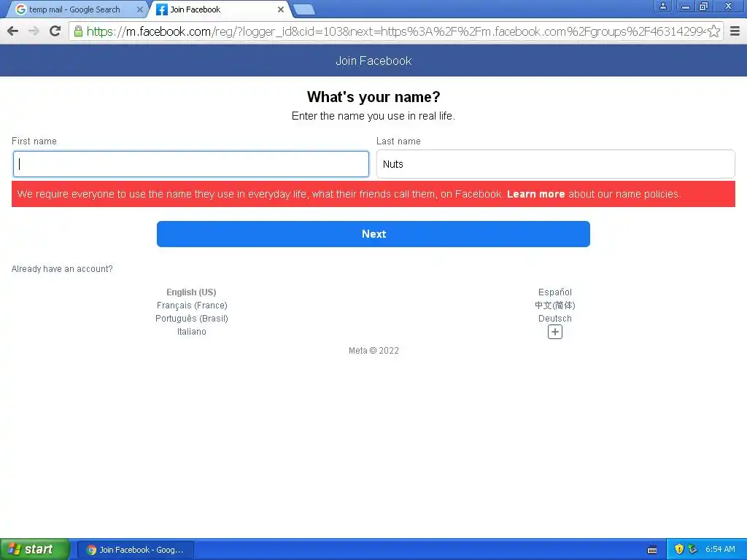Open the Chrome hamburger menu

click(x=735, y=31)
